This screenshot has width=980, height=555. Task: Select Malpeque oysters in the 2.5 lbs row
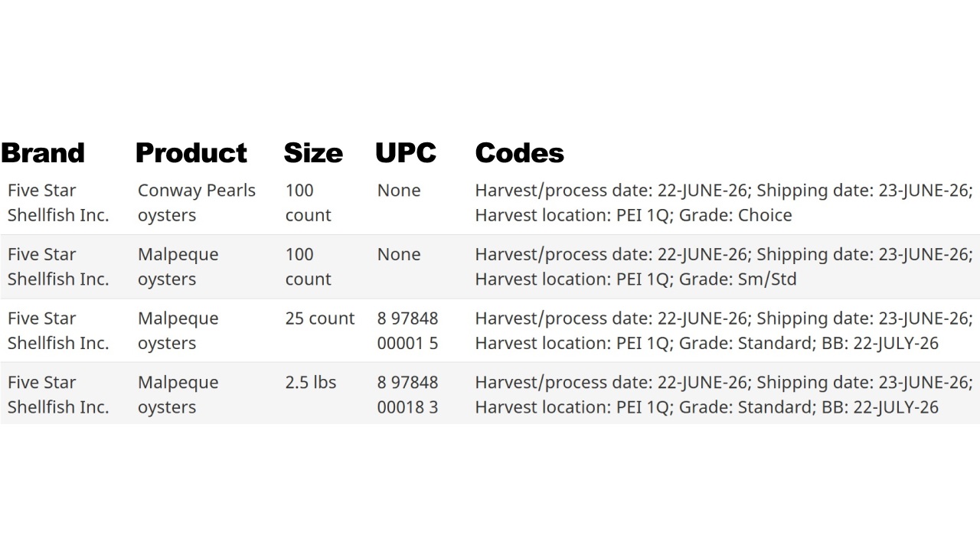click(x=178, y=394)
